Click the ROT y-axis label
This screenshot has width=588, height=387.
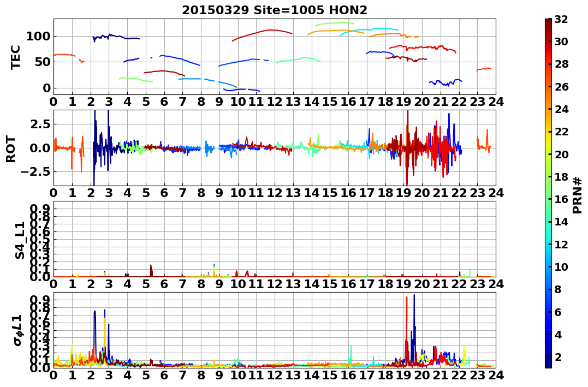tap(11, 149)
